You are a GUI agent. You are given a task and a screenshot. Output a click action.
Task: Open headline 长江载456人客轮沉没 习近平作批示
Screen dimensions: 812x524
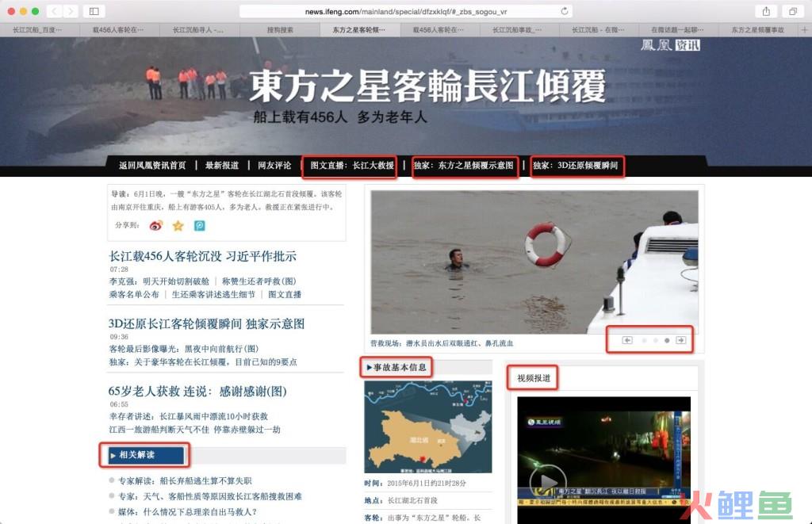coord(202,256)
